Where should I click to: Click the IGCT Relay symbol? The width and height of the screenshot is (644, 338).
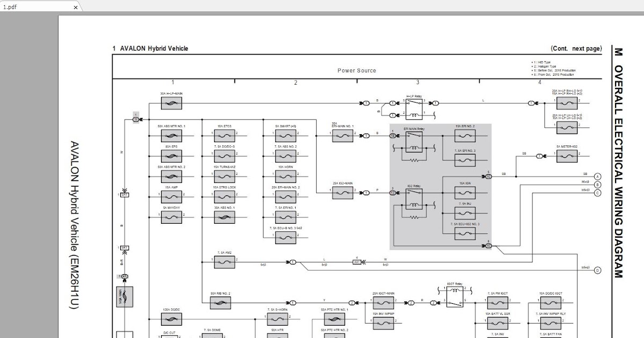(455, 297)
